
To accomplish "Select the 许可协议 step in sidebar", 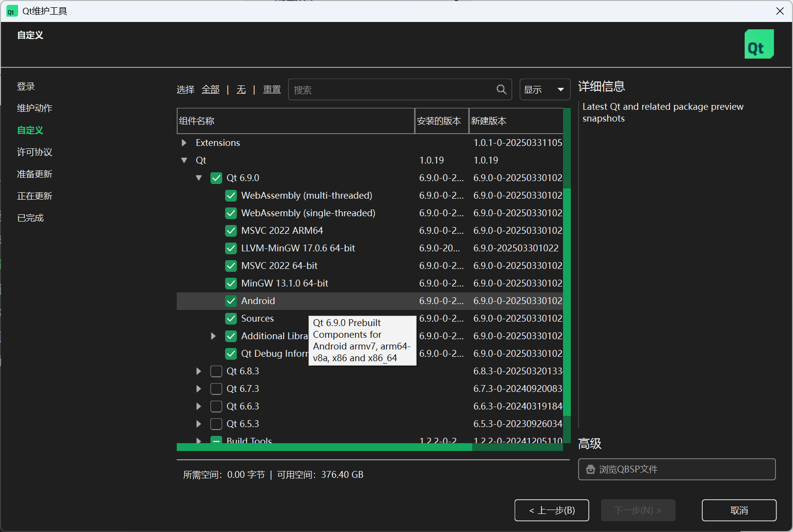I will pyautogui.click(x=35, y=152).
